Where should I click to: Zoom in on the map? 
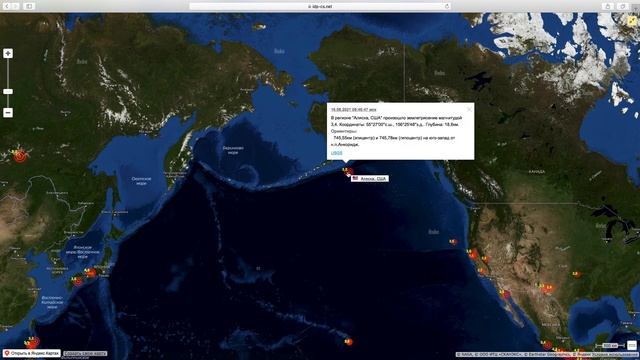point(8,53)
